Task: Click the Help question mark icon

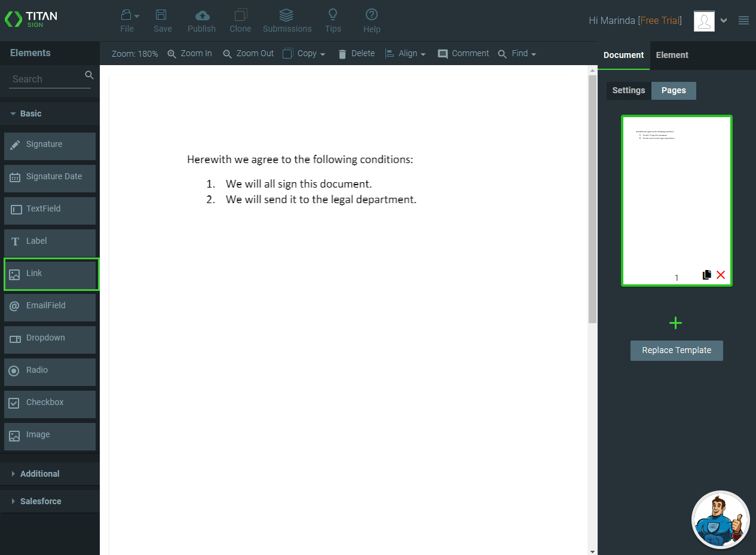Action: (371, 16)
